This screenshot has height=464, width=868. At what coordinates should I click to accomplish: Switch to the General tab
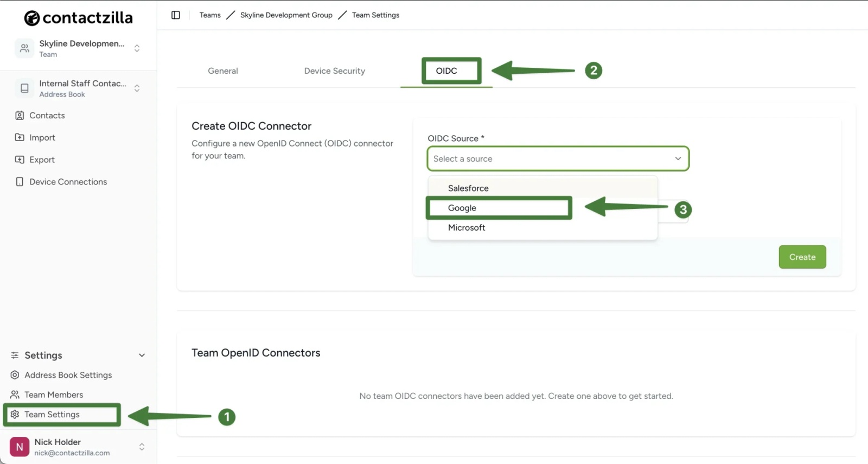(x=223, y=71)
